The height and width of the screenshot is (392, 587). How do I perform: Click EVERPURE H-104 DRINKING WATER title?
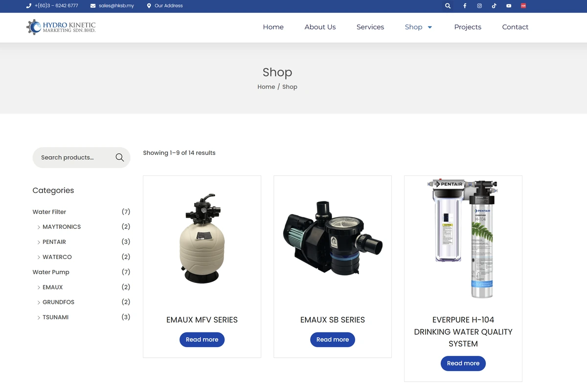pyautogui.click(x=463, y=332)
